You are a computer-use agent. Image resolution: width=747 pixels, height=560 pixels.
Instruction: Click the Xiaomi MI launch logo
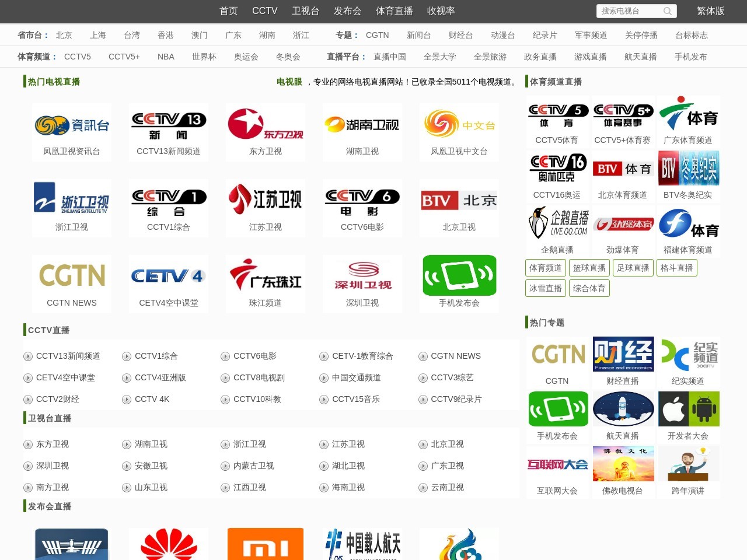pos(265,544)
